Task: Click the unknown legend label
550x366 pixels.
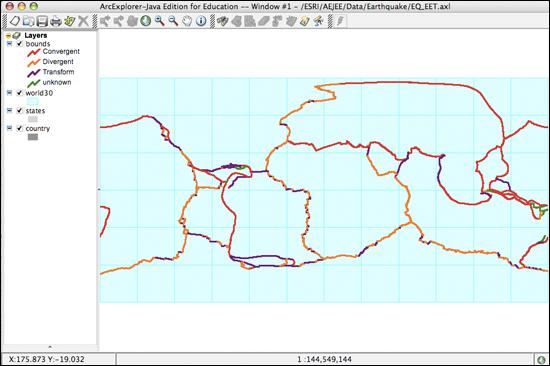Action: (56, 82)
